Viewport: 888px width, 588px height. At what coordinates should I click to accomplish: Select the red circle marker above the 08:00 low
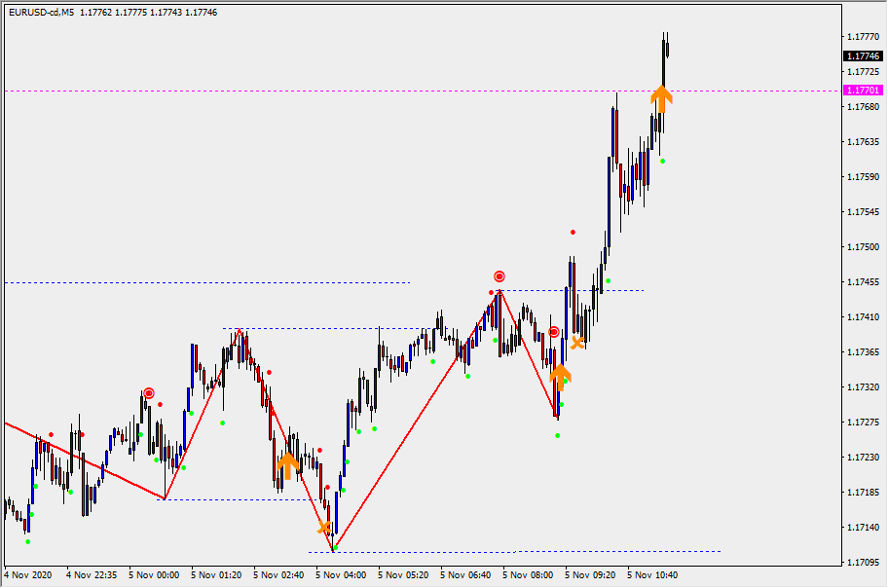[x=553, y=332]
